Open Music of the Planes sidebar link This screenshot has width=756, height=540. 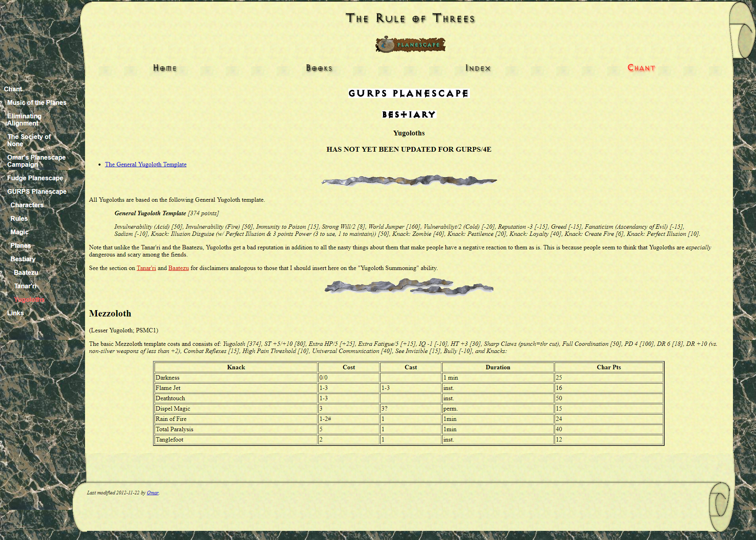(x=37, y=102)
